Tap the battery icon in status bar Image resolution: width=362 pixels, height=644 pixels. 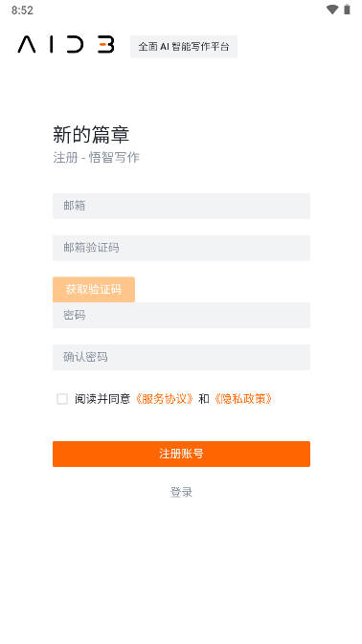[x=348, y=10]
